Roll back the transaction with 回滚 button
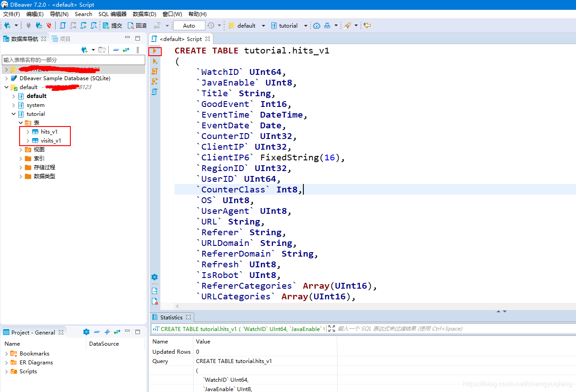 [x=137, y=25]
